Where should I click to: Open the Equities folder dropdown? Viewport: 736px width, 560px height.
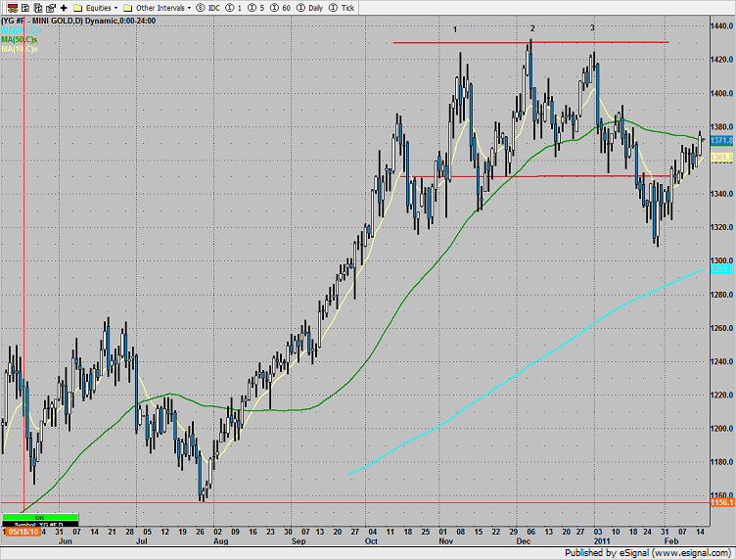click(96, 8)
